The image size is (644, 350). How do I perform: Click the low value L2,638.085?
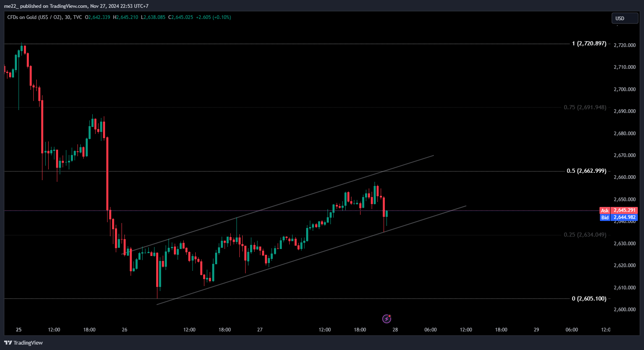pyautogui.click(x=153, y=17)
